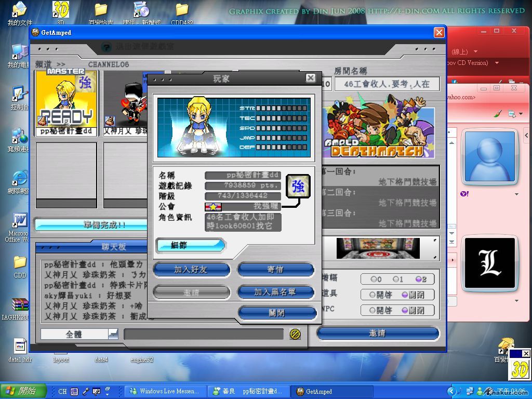Image resolution: width=532 pixels, height=399 pixels.
Task: Click the blue 強 guild emblem in player dialog
Action: tap(298, 186)
